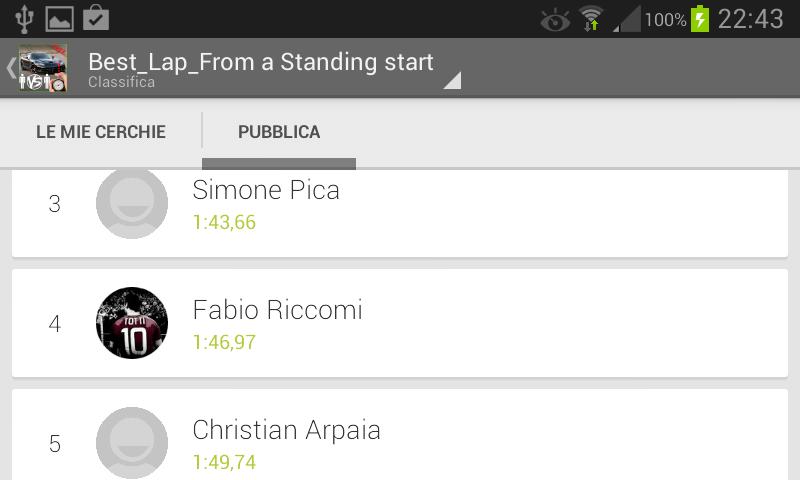Open the USB connection status icon

pos(25,18)
